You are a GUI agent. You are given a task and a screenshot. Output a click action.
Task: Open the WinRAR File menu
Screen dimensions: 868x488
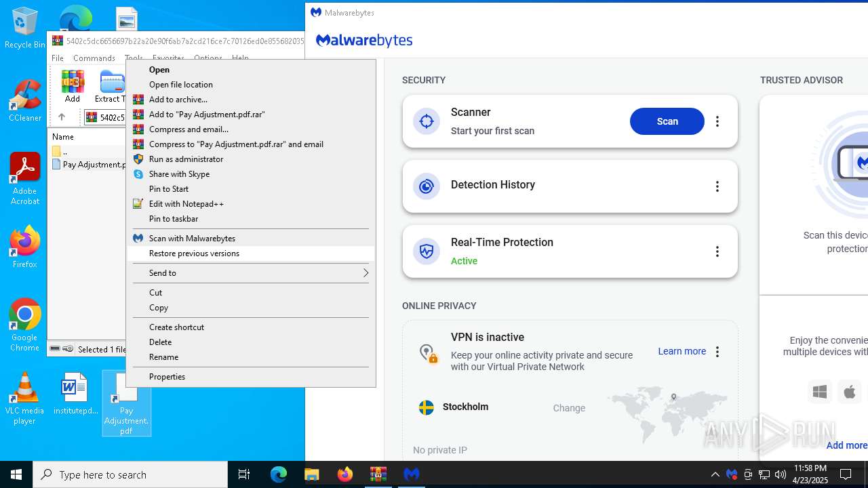coord(58,58)
